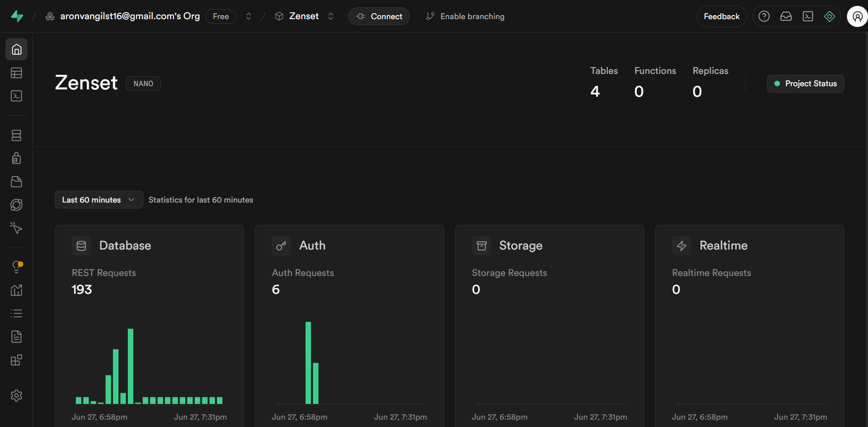Click 'Statistics for last 60 minutes' text
Viewport: 868px width, 427px height.
tap(201, 200)
